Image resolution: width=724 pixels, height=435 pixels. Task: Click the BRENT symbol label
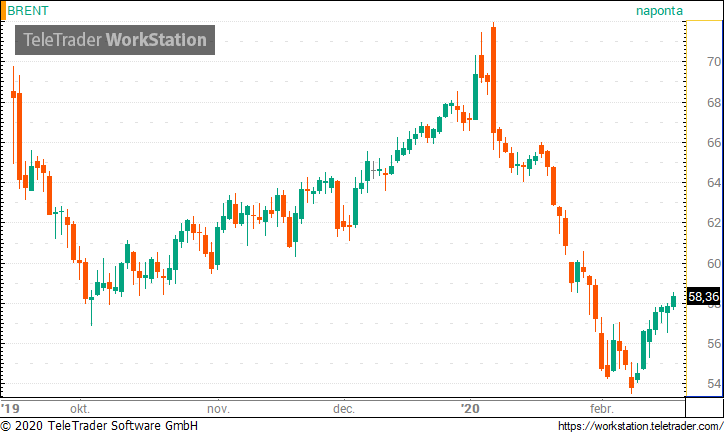28,11
